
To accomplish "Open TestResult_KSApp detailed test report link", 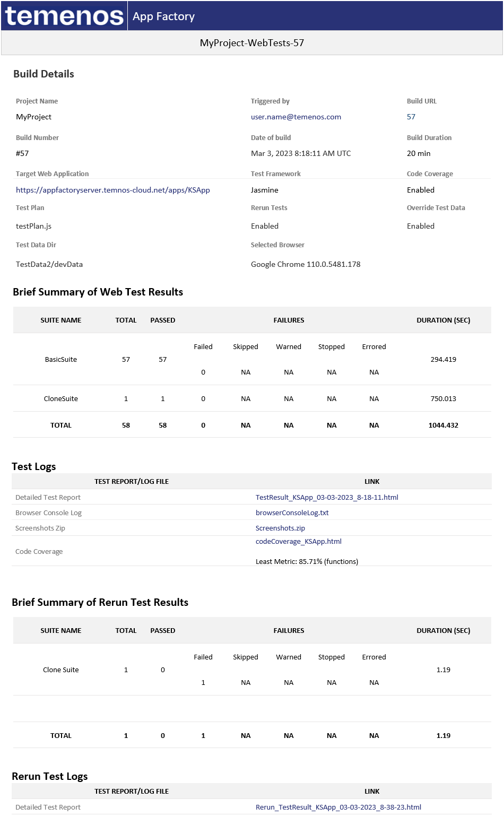I will click(x=327, y=498).
